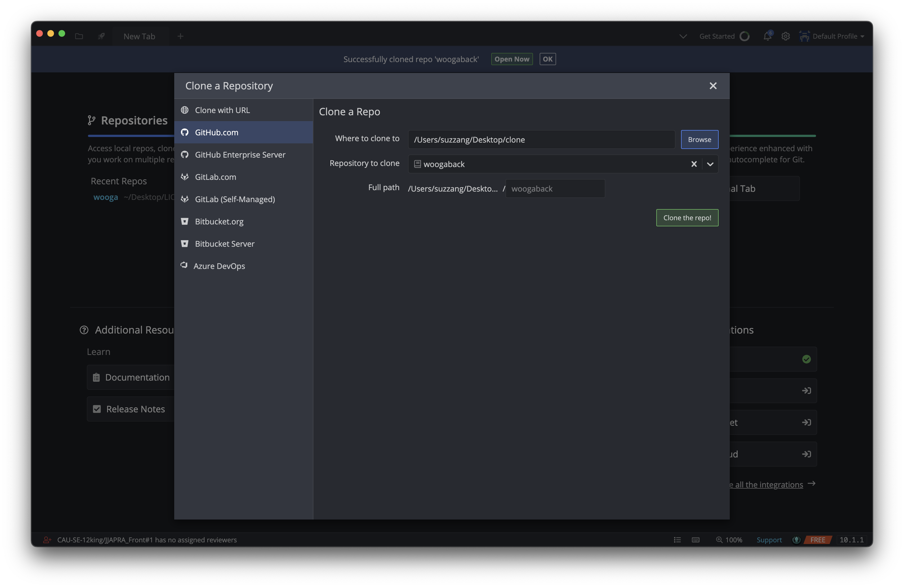This screenshot has width=904, height=588.
Task: Select Azure DevOps clone source
Action: [219, 266]
